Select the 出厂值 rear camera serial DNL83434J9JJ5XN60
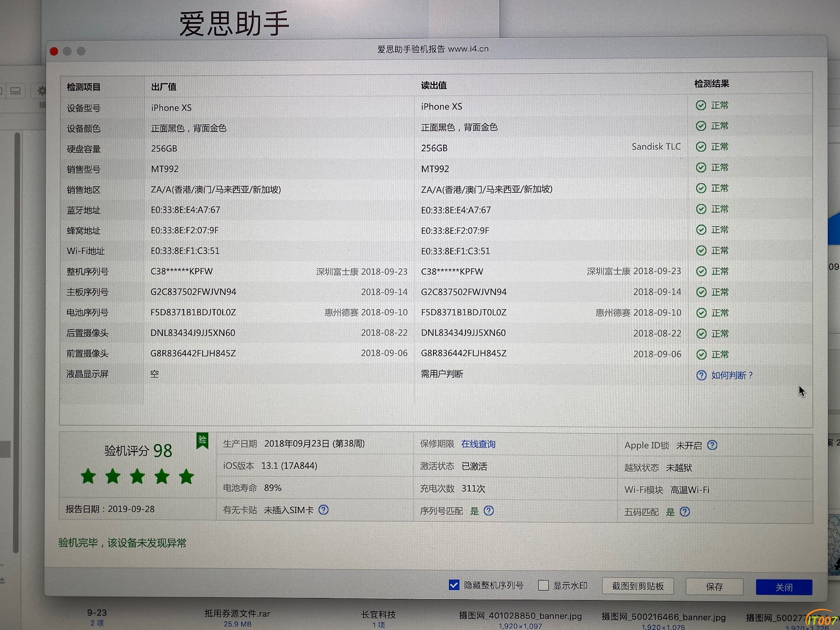The height and width of the screenshot is (630, 840). (x=193, y=333)
